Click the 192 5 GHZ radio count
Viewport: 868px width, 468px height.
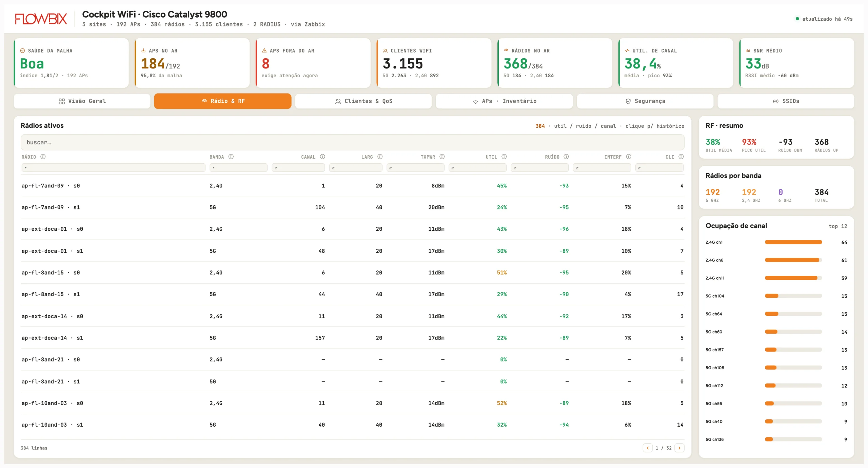point(713,192)
